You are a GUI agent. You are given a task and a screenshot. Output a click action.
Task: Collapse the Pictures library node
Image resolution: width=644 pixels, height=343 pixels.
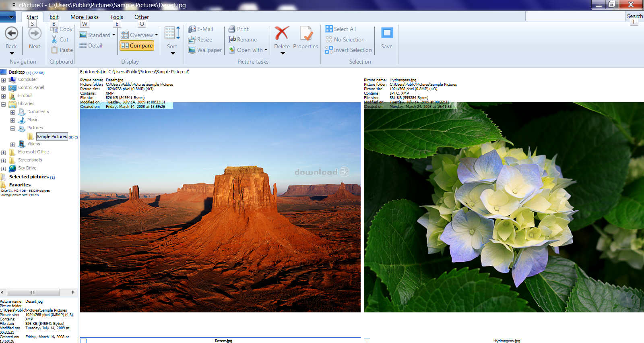tap(12, 128)
